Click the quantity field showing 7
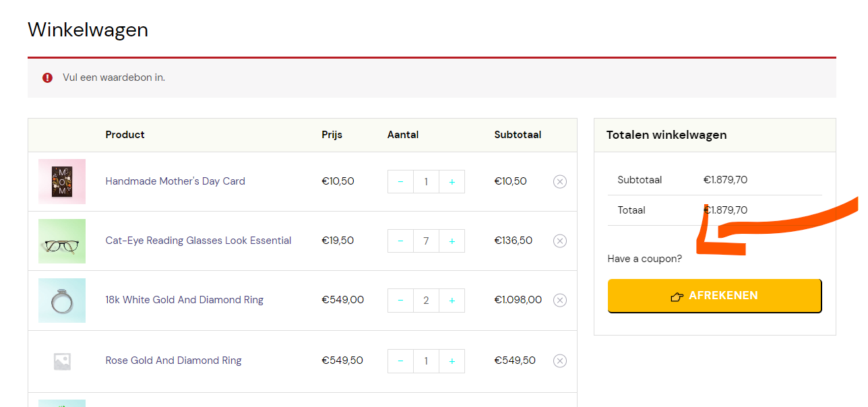This screenshot has height=407, width=868. (x=426, y=241)
